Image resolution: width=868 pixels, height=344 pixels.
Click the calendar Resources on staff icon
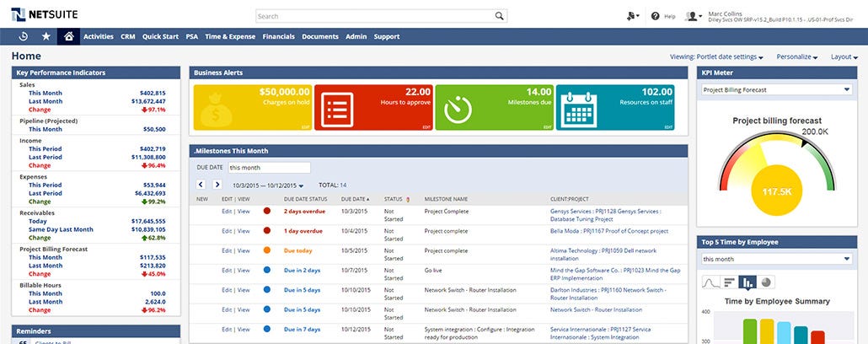click(578, 109)
